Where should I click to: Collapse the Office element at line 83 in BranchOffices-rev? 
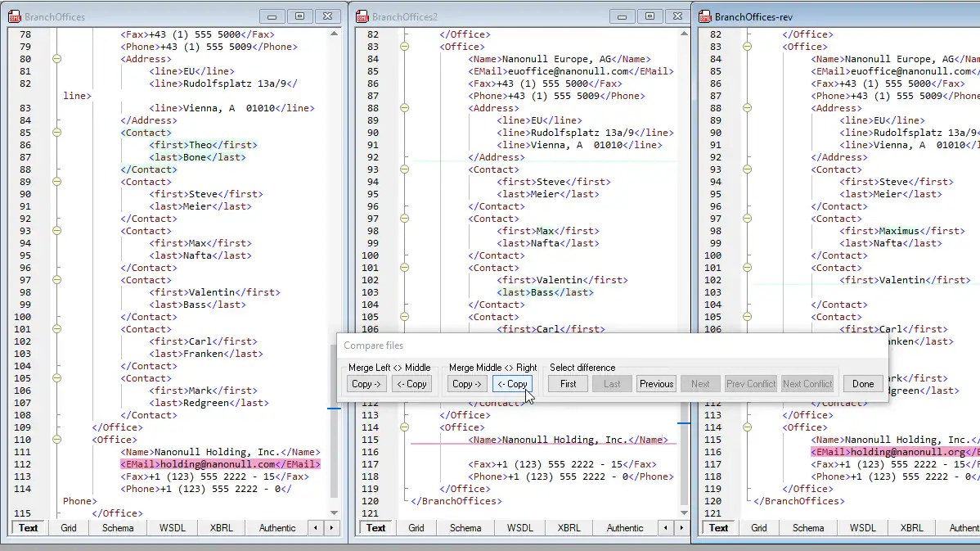pos(745,46)
